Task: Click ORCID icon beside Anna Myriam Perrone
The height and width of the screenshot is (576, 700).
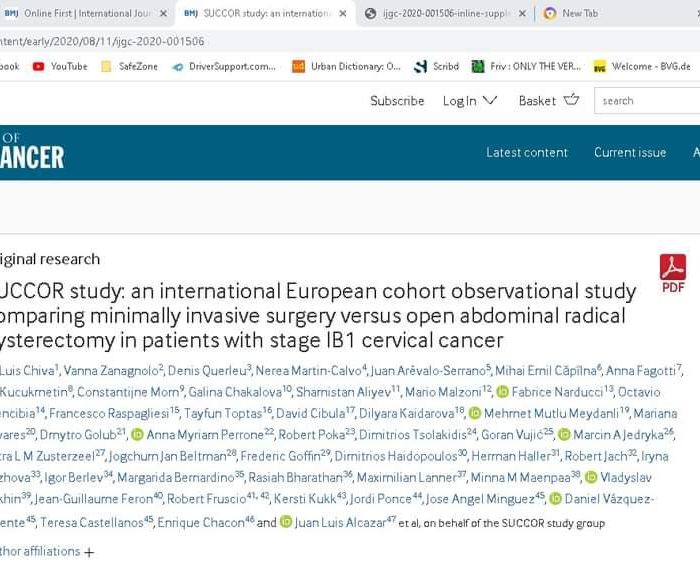Action: point(138,434)
